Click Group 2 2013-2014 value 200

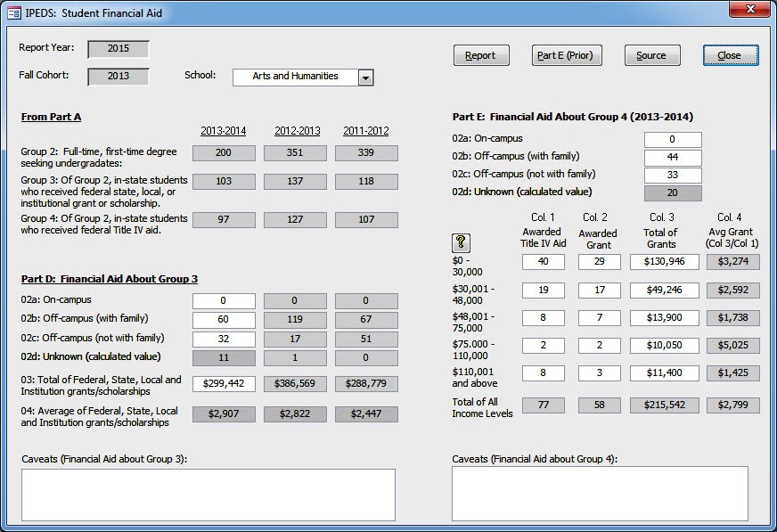224,153
